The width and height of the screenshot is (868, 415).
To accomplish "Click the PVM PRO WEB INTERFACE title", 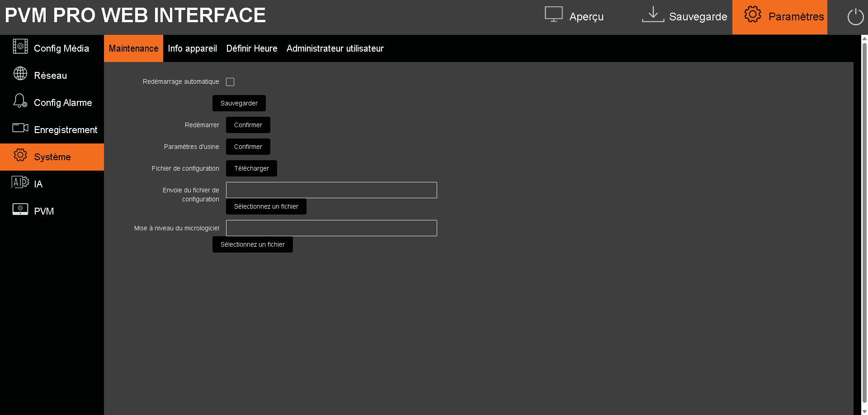I will pos(135,15).
